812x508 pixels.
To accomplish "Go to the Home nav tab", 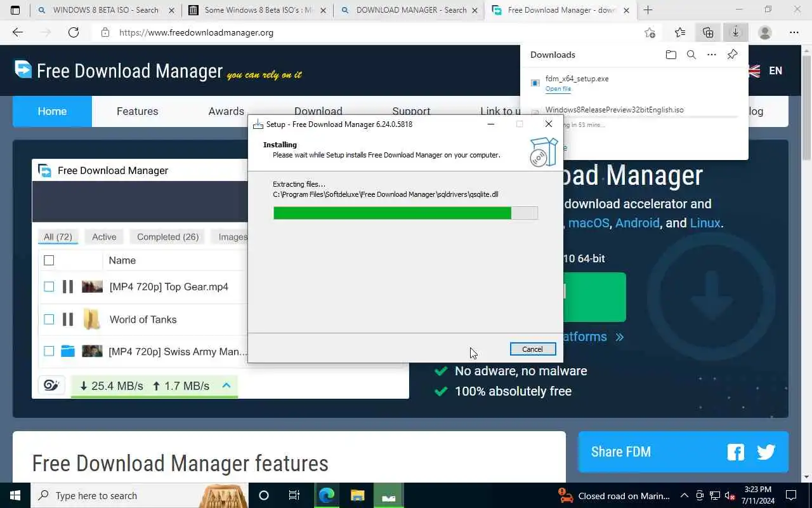I will tap(52, 111).
